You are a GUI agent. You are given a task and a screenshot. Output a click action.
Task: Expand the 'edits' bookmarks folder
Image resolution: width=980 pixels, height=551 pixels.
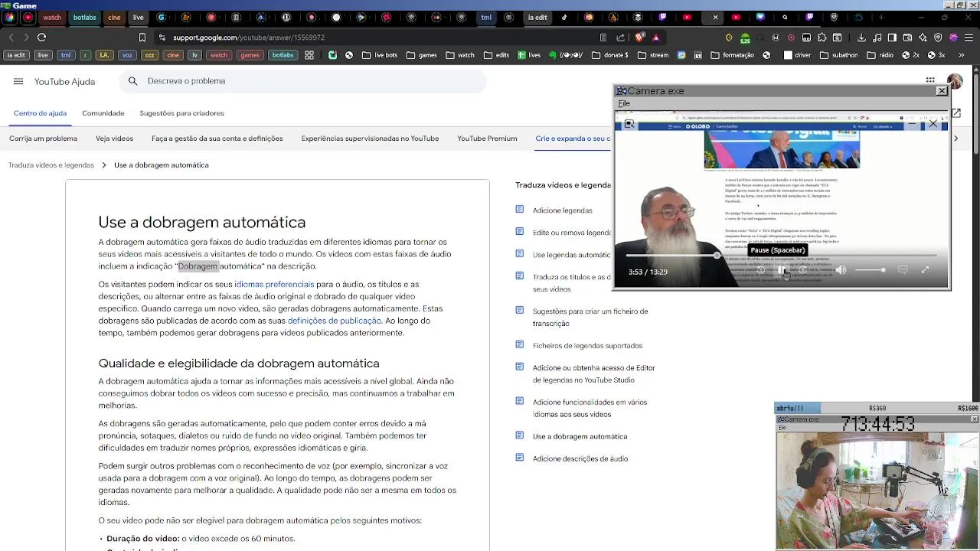(x=496, y=55)
